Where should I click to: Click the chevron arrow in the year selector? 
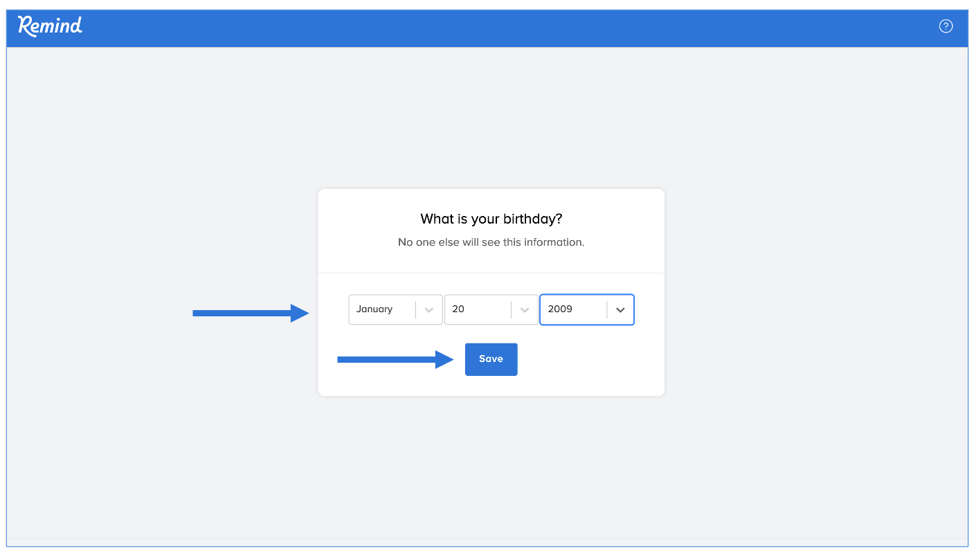click(620, 310)
